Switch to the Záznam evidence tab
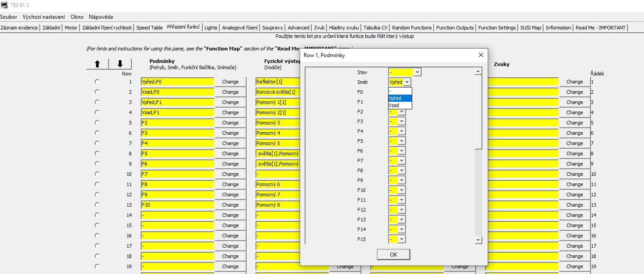The image size is (644, 274). coord(20,28)
